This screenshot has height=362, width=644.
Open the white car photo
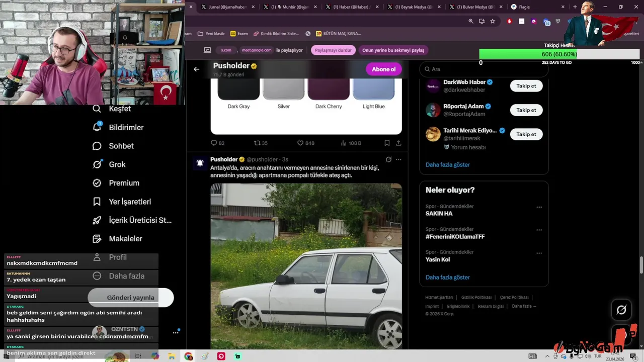(x=306, y=266)
